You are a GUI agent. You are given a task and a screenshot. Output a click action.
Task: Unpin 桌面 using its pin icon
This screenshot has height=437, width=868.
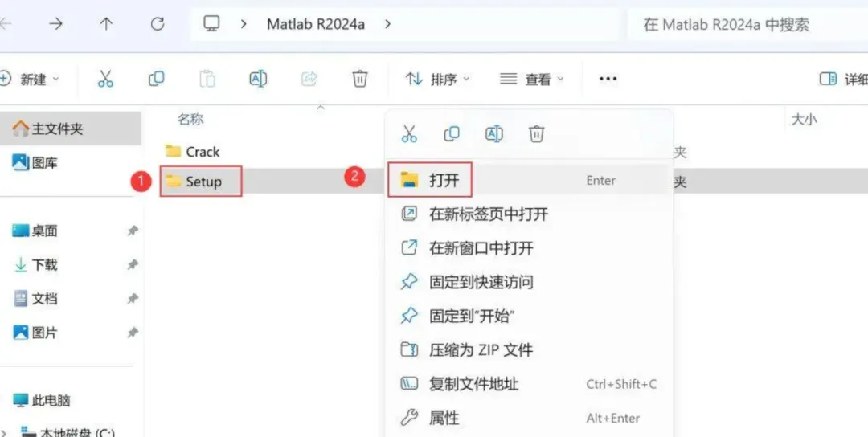[133, 231]
